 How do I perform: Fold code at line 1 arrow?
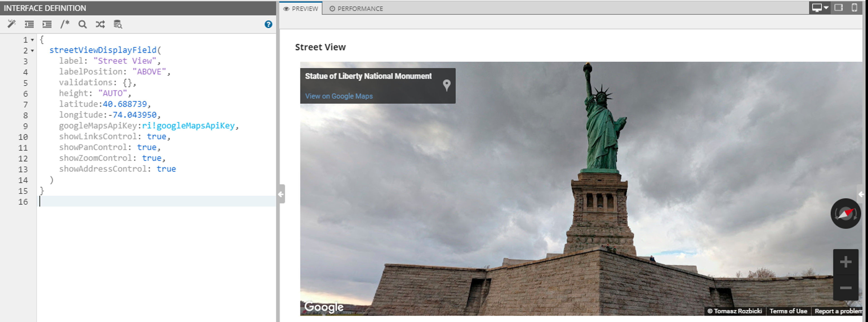pyautogui.click(x=32, y=40)
